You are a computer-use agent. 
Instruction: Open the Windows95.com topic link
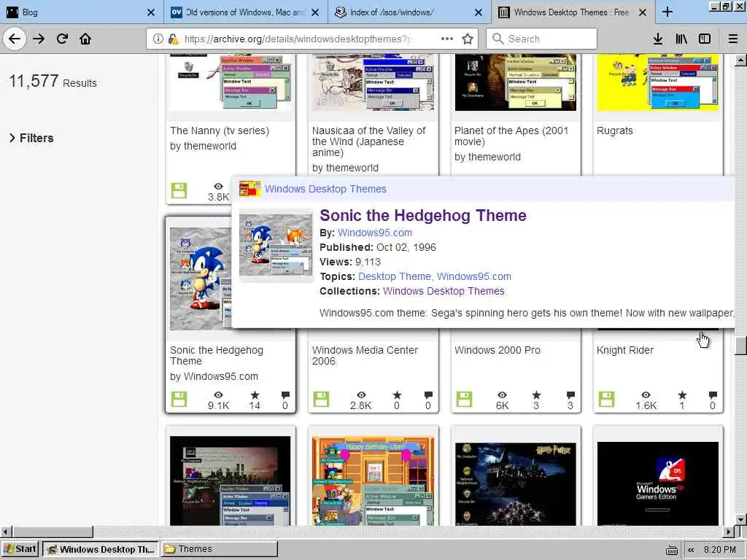tap(474, 276)
